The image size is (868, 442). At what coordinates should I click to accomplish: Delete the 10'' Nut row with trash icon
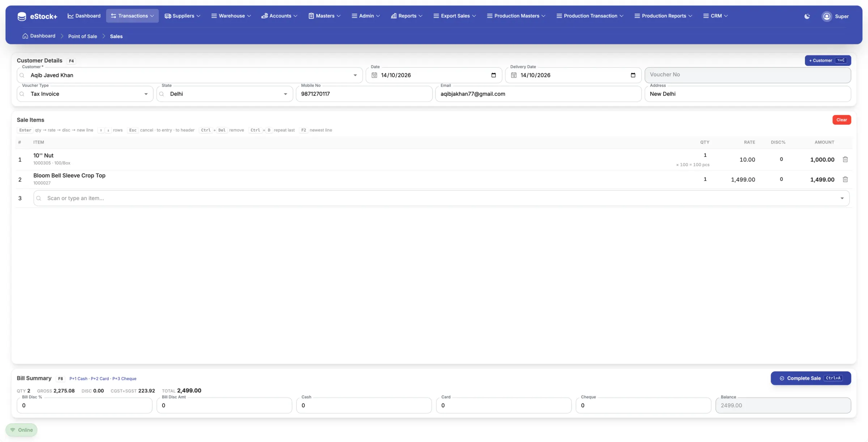845,159
